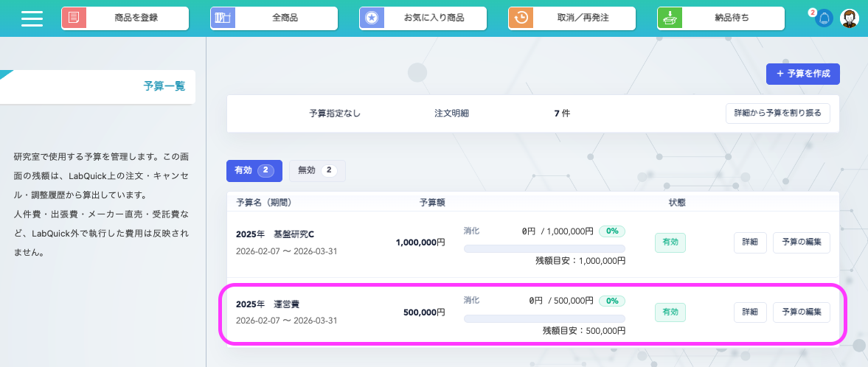868x367 pixels.
Task: Click 詳細から予算を割り振る button
Action: [778, 113]
